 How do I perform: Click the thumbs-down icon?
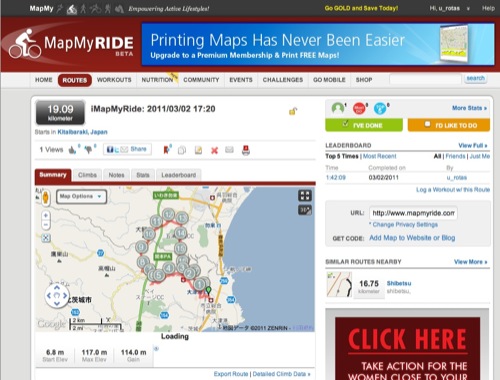[88, 150]
